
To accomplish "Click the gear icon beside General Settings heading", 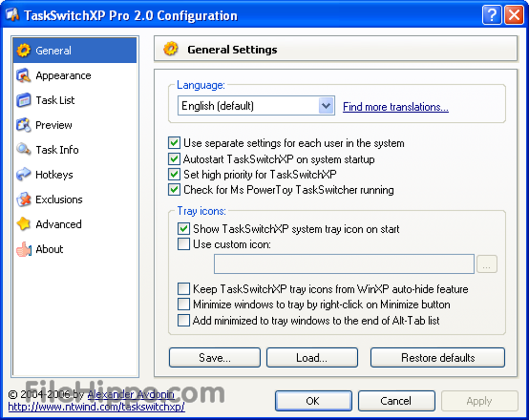I will pyautogui.click(x=171, y=49).
